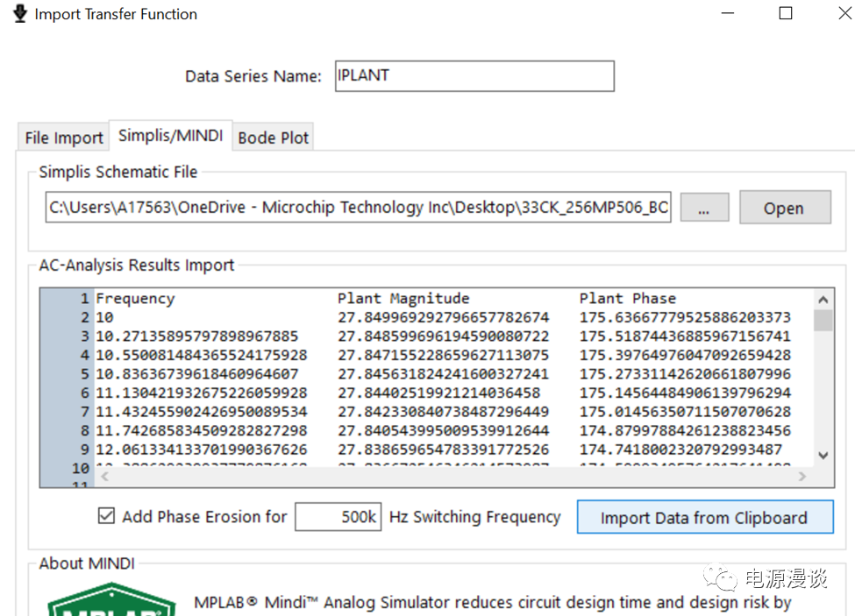Click the right arrow of the horizontal scrollbar

[802, 477]
